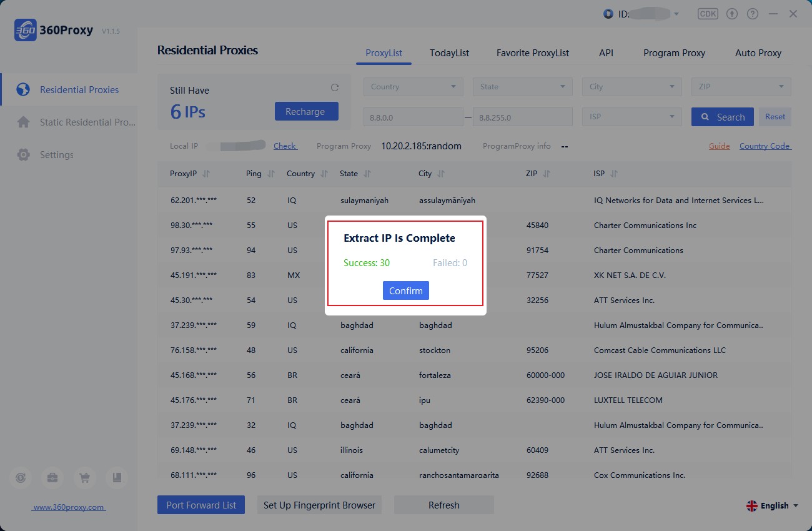Sort by ISP column arrows

614,174
